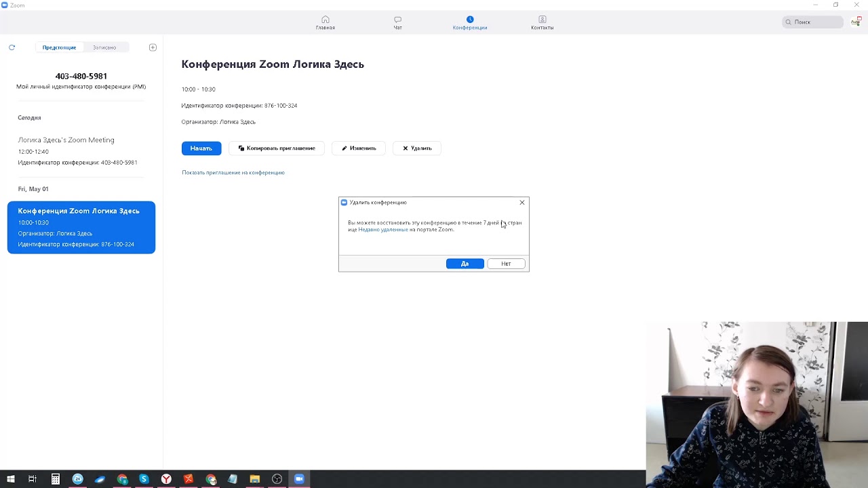Open Yandex browser from taskbar
The width and height of the screenshot is (868, 488).
166,479
